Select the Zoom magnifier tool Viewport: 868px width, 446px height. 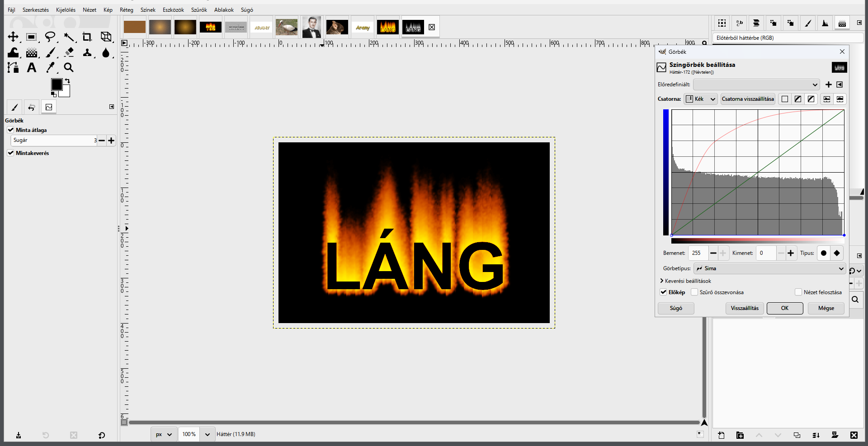coord(69,68)
